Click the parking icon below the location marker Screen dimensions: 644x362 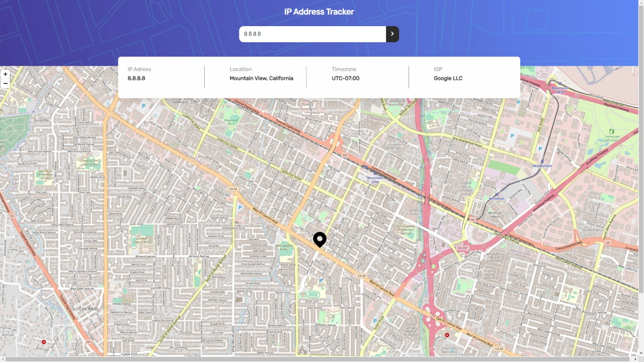pyautogui.click(x=320, y=280)
